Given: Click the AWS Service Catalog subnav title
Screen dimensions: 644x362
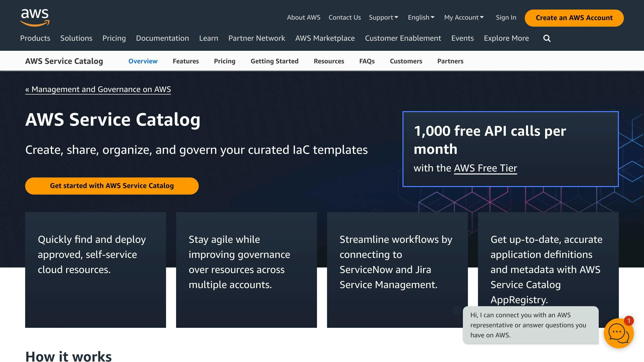Looking at the screenshot, I should pos(64,61).
